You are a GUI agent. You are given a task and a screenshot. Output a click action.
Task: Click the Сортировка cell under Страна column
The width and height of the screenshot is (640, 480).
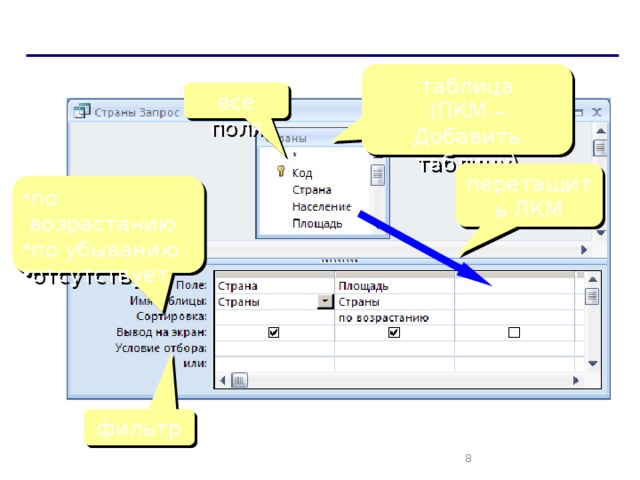[x=274, y=318]
